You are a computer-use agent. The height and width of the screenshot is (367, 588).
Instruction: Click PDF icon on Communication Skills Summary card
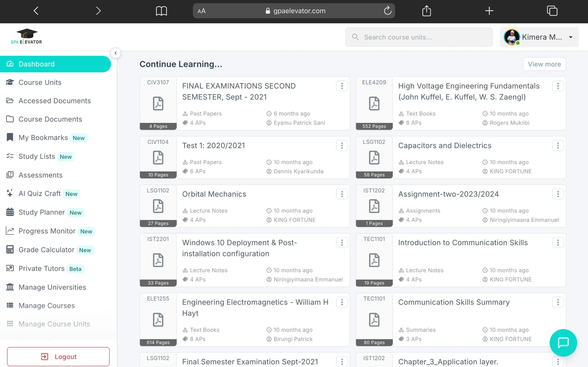point(374,320)
